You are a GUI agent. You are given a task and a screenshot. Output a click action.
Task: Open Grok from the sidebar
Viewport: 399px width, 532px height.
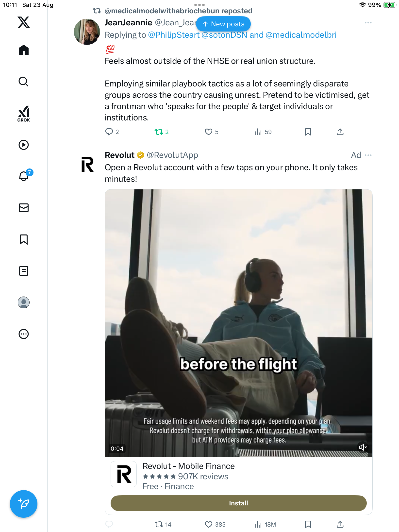pos(24,114)
